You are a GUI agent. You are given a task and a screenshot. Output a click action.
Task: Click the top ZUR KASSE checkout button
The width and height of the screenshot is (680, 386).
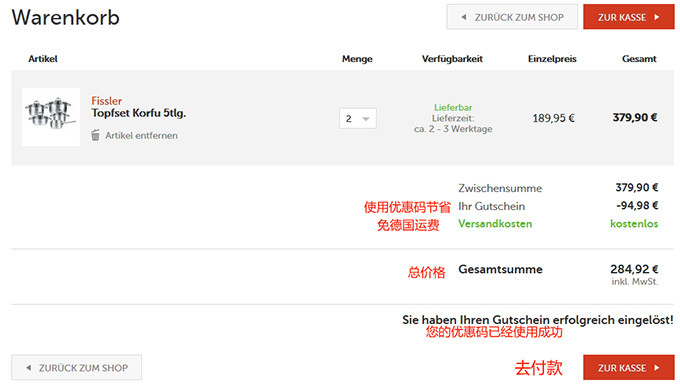628,17
